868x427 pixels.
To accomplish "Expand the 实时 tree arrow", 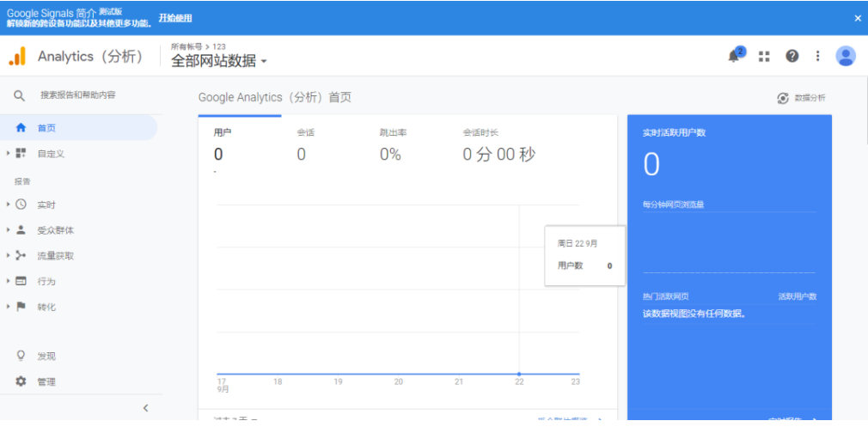I will 9,204.
